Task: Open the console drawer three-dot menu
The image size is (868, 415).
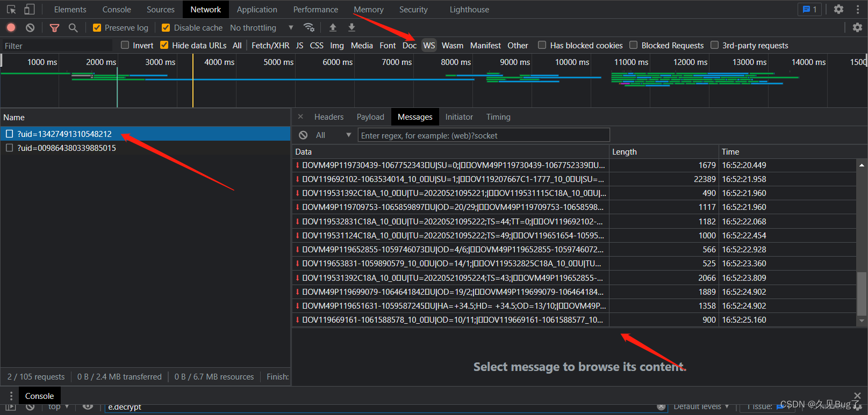Action: click(11, 396)
